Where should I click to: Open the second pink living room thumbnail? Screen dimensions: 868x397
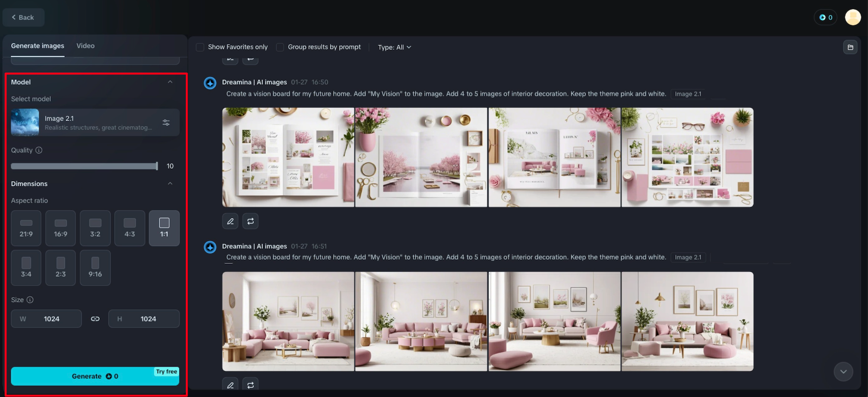(421, 322)
